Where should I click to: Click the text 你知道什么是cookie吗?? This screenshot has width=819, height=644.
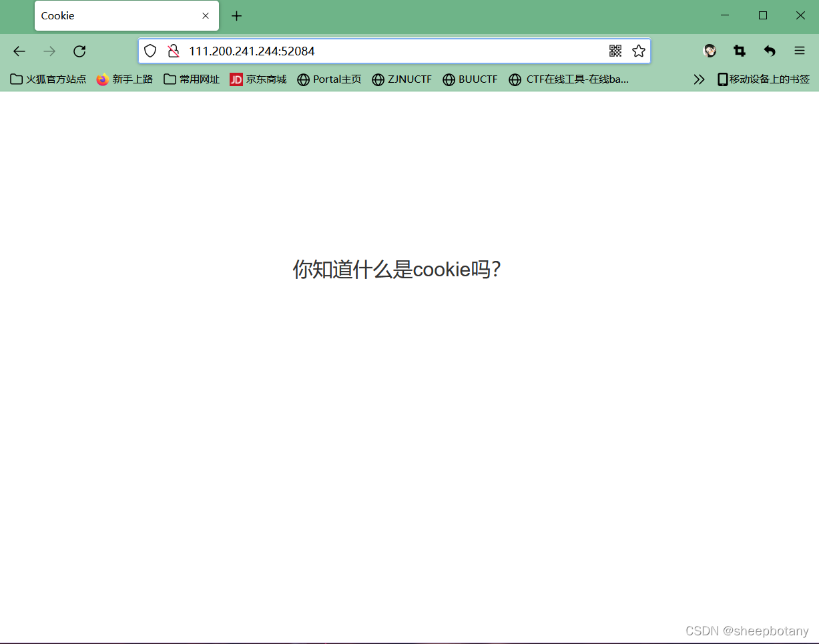coord(396,270)
